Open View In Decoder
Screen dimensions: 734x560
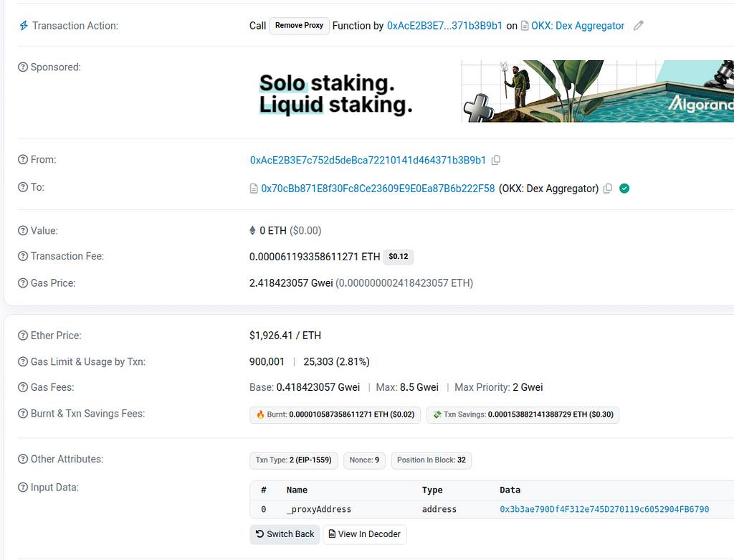pyautogui.click(x=365, y=534)
